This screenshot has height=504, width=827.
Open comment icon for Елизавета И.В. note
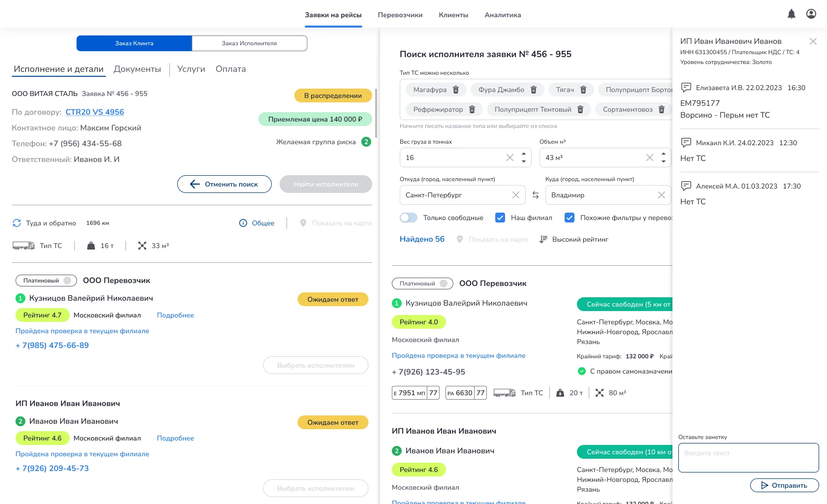pyautogui.click(x=686, y=88)
